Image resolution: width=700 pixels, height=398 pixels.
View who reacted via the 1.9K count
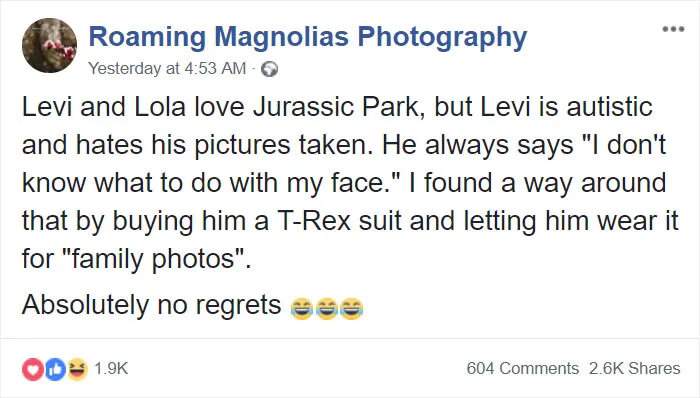click(x=111, y=369)
